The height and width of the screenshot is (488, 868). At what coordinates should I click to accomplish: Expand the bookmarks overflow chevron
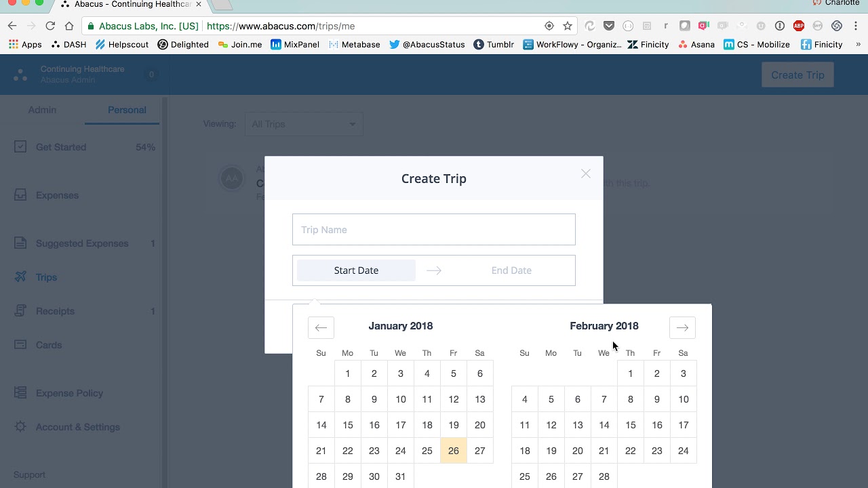pyautogui.click(x=858, y=44)
